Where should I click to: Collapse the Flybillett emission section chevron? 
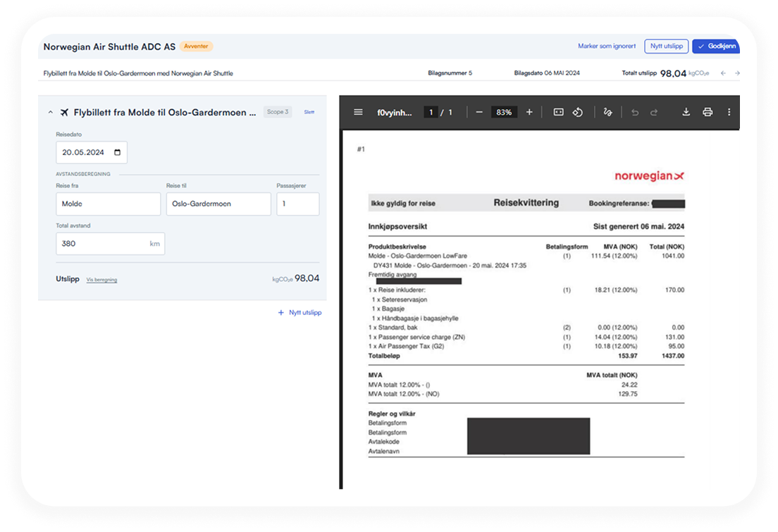(50, 113)
